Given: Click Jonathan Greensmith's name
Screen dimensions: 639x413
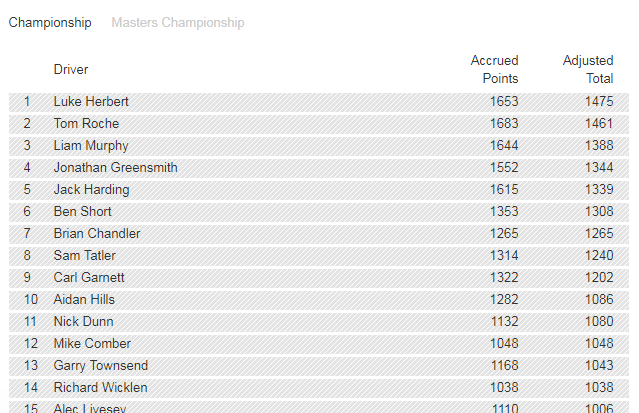Looking at the screenshot, I should click(x=115, y=168).
